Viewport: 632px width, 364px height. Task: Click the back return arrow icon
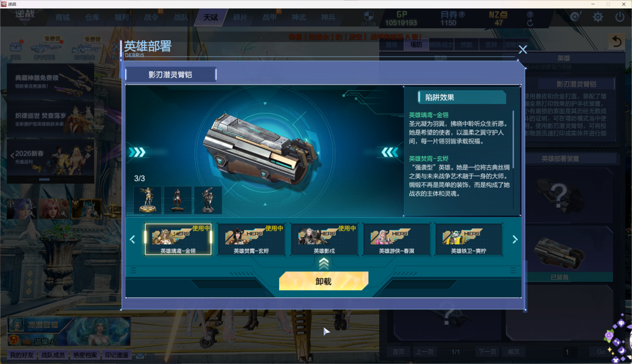click(616, 41)
